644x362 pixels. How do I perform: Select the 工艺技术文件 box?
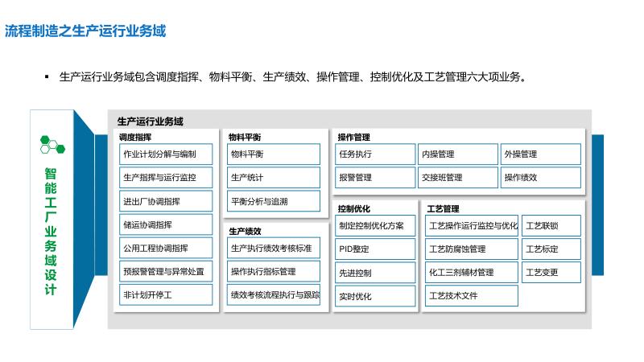472,296
